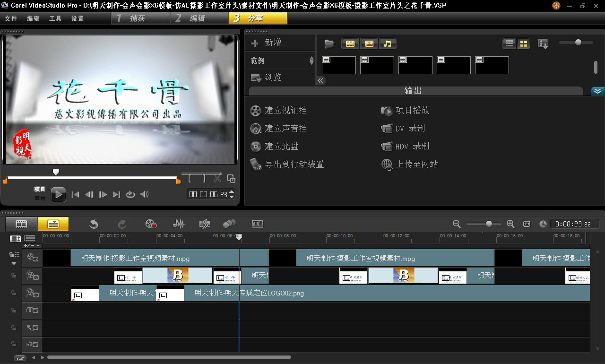Click the import media folder icon

pos(329,44)
